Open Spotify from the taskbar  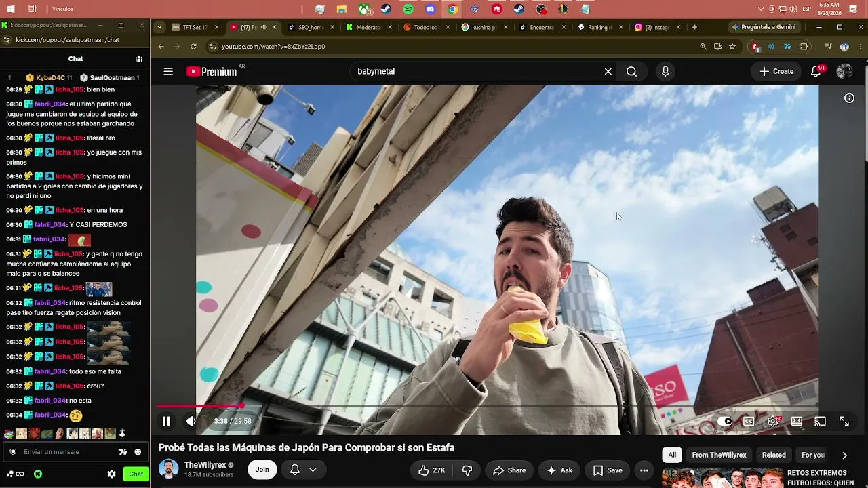pos(408,9)
